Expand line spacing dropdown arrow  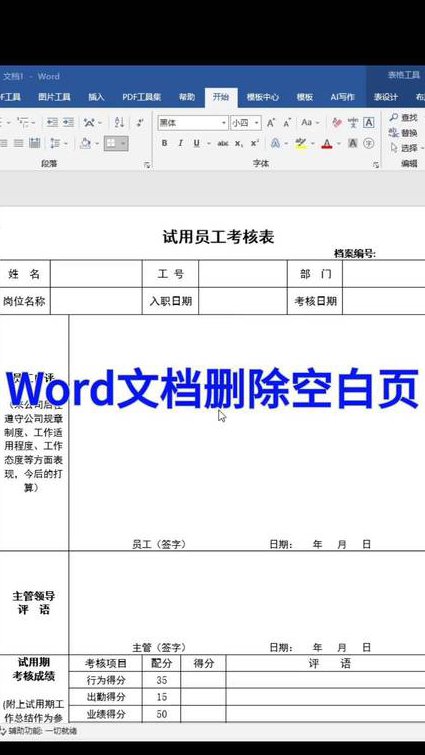coord(65,143)
